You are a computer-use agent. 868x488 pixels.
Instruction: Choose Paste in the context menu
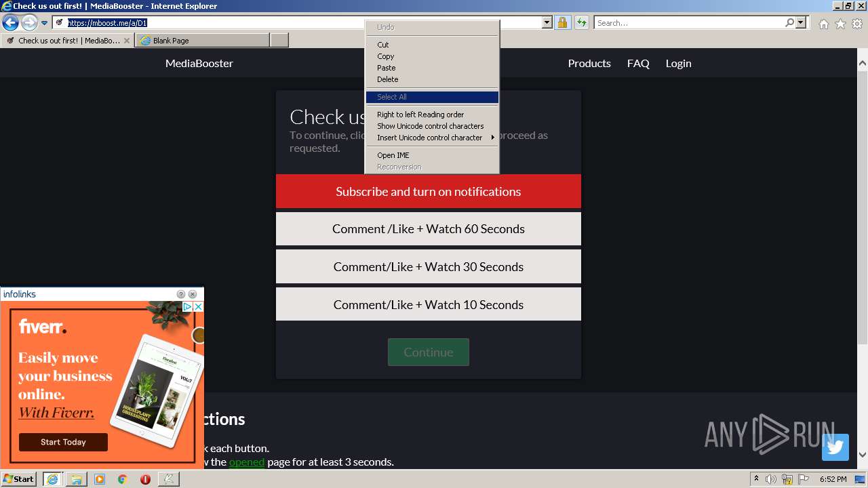[432, 68]
